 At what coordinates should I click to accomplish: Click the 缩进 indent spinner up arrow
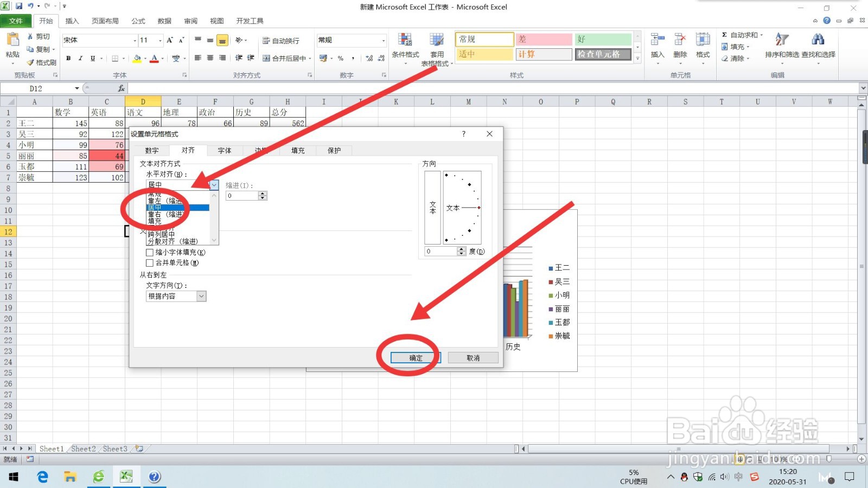coord(263,193)
